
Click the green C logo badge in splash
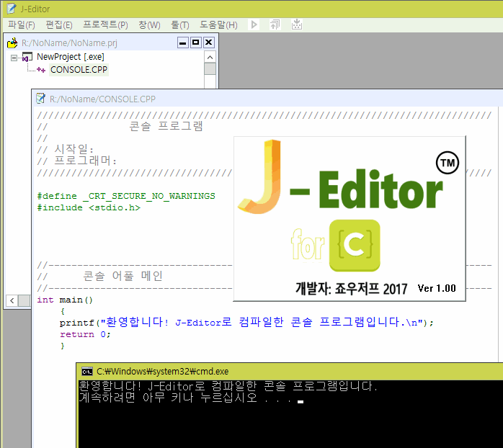click(x=355, y=246)
